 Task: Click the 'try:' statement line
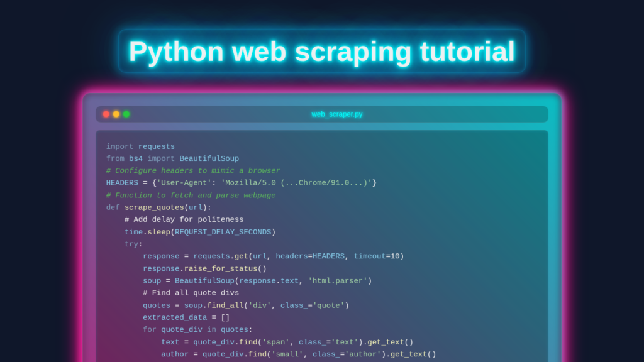[x=133, y=244]
